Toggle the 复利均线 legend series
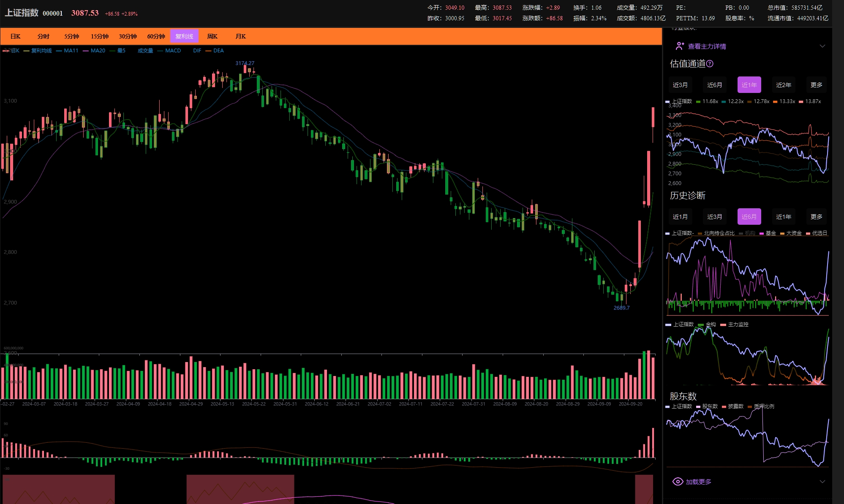Screen dimensions: 844x504 [38, 51]
